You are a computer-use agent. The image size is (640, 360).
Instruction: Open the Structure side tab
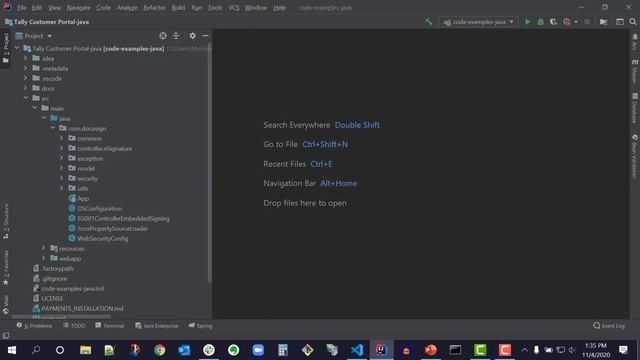[6, 221]
